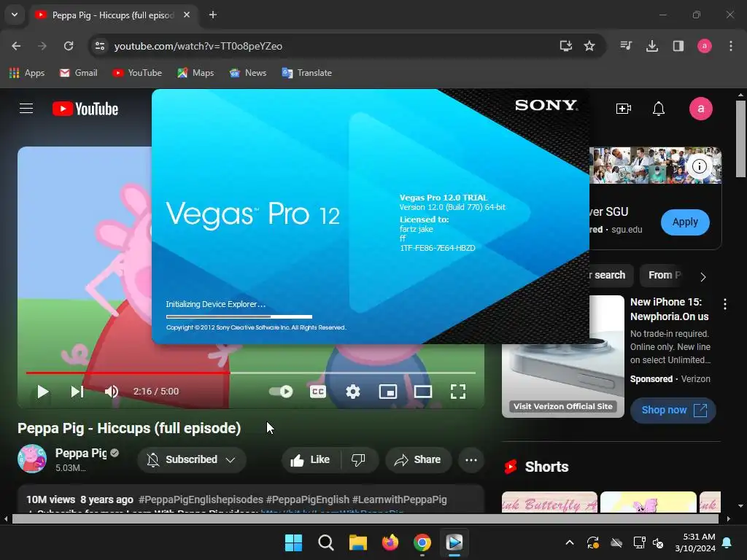
Task: Expand more filter chips with right chevron
Action: tap(703, 276)
